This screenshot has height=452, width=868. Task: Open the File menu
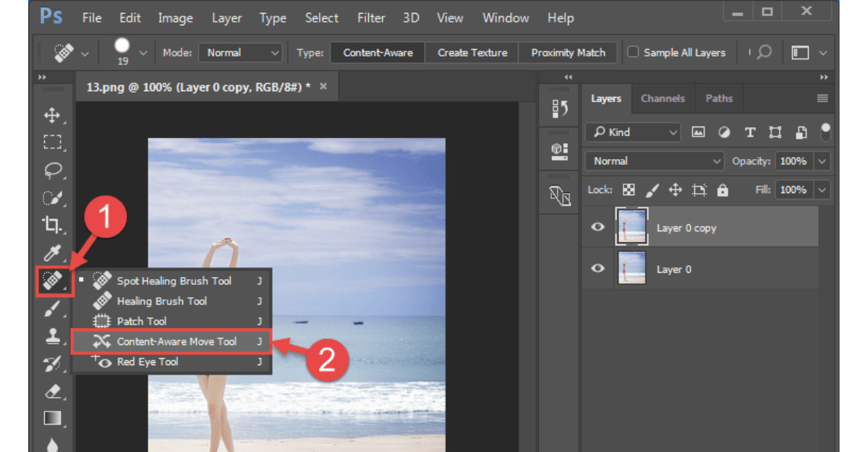[x=92, y=18]
